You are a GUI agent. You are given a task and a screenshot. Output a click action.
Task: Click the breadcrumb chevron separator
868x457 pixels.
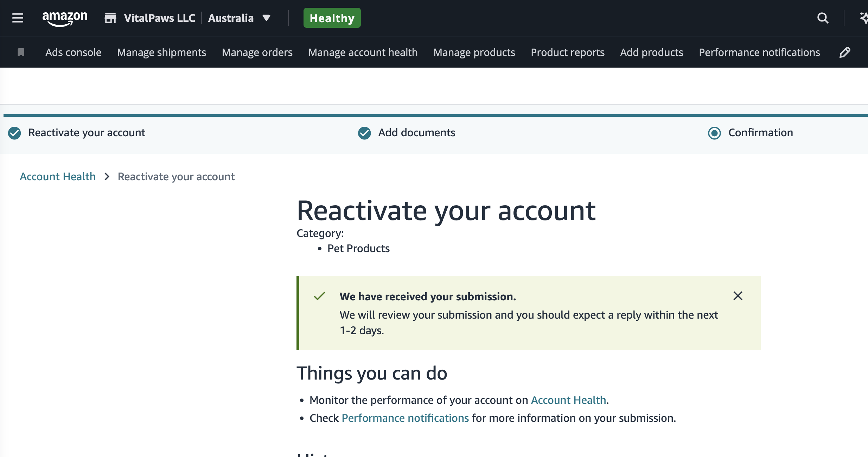(107, 176)
